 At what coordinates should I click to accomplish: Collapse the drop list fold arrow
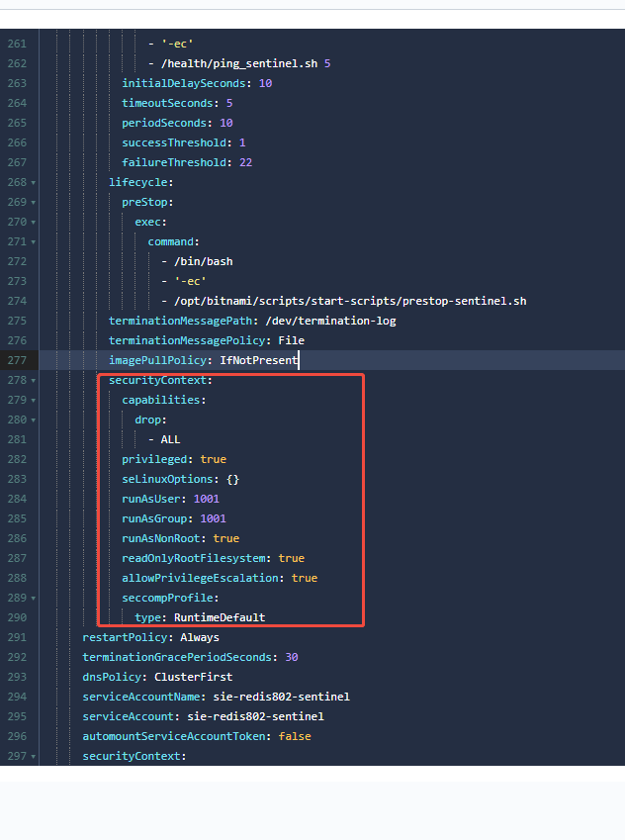point(34,420)
